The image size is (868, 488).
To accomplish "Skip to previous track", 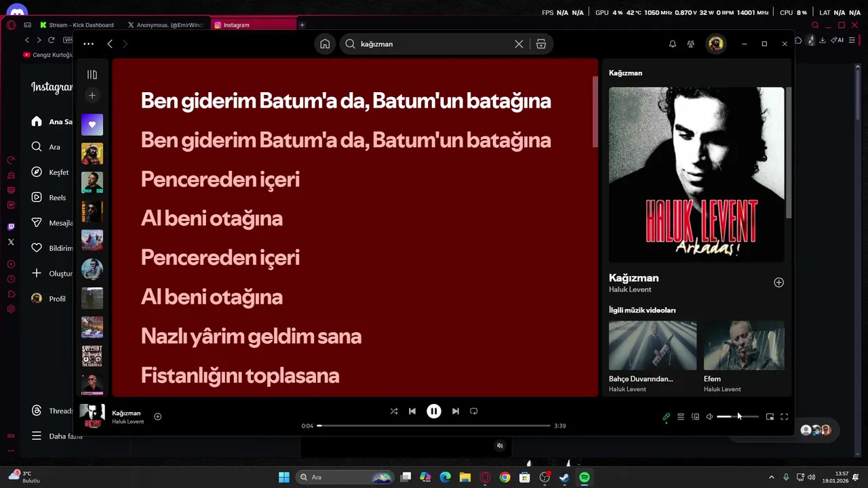I will 412,411.
